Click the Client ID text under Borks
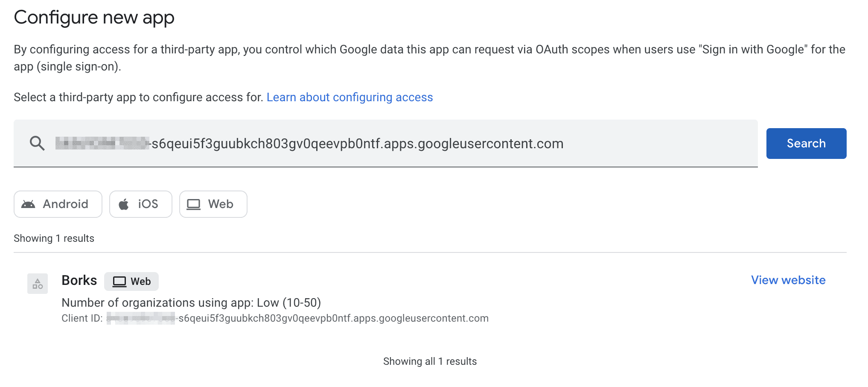The height and width of the screenshot is (387, 868). point(275,318)
